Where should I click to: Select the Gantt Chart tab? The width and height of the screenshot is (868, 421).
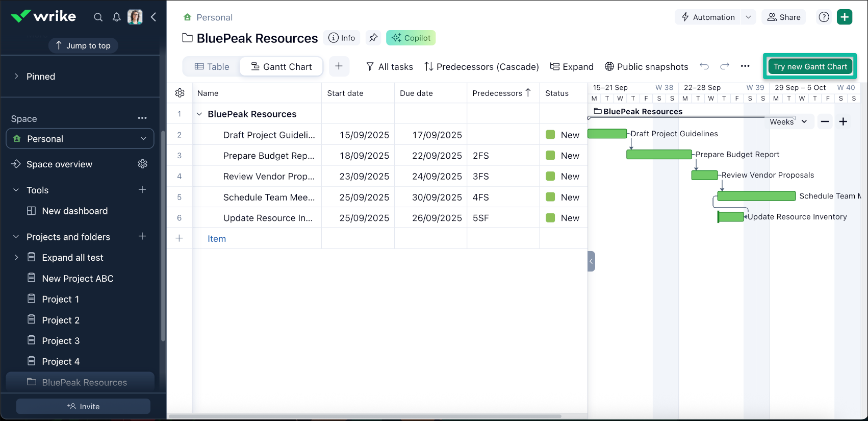[x=282, y=67]
